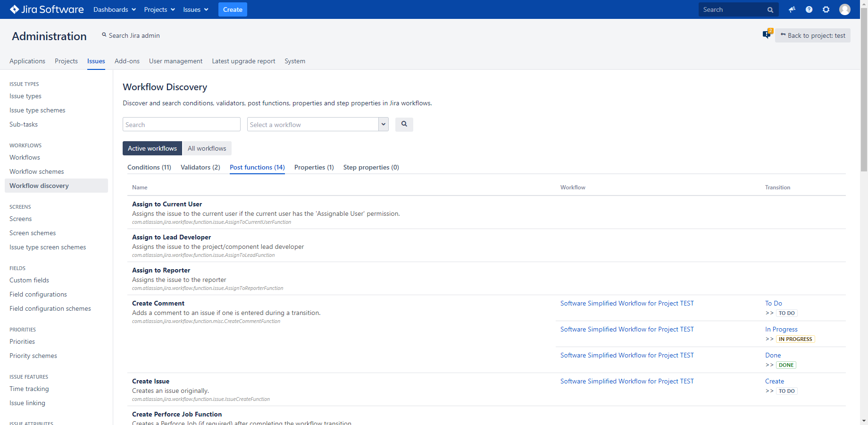Open Sub-tasks in sidebar
The height and width of the screenshot is (425, 868).
(x=24, y=124)
